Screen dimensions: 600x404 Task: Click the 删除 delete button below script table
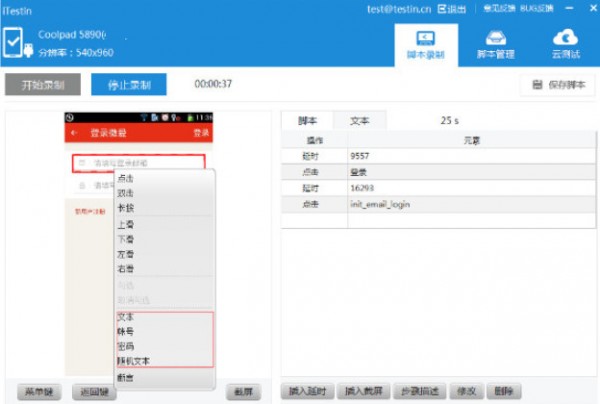click(501, 390)
